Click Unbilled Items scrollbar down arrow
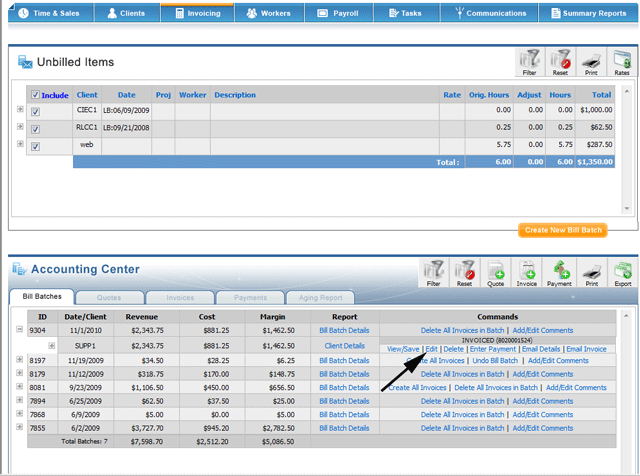This screenshot has width=640, height=476. (x=627, y=209)
